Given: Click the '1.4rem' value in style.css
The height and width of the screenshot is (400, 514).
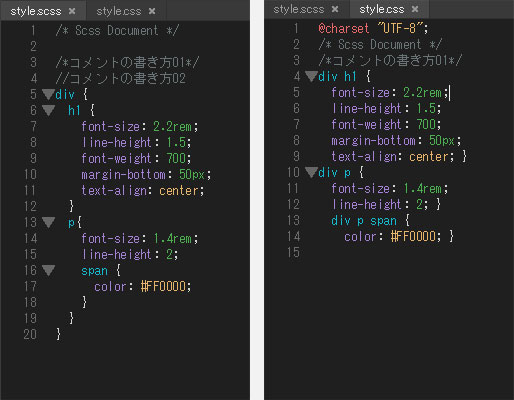Looking at the screenshot, I should 422,189.
